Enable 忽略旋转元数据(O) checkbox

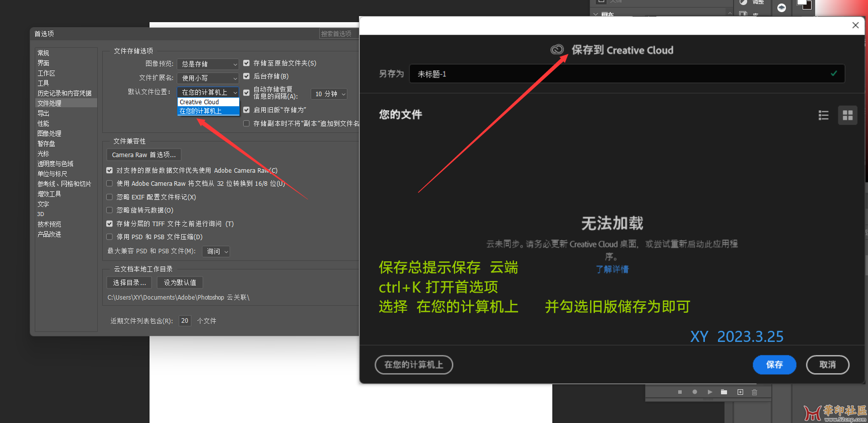pyautogui.click(x=109, y=210)
